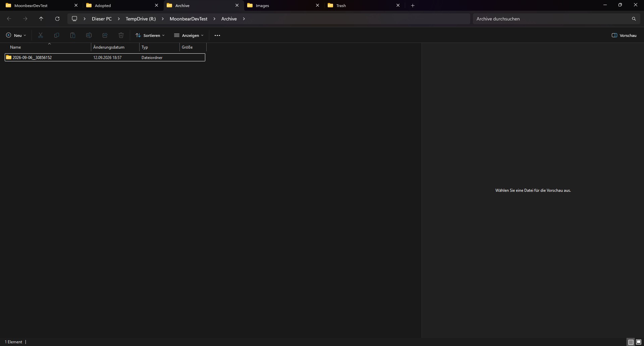Click the Delete trash icon

[121, 35]
